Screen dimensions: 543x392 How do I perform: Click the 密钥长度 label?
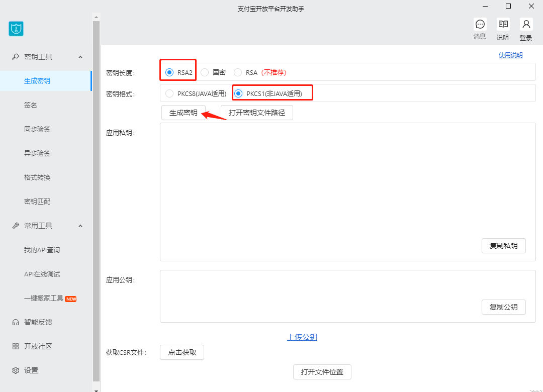[121, 73]
